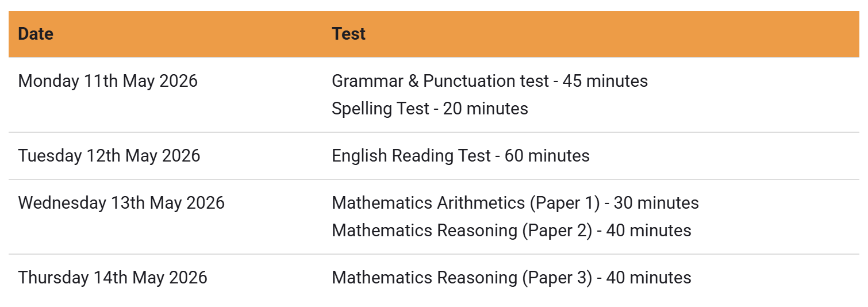The width and height of the screenshot is (868, 307).
Task: Click the word Tuesday in second row
Action: (x=50, y=156)
